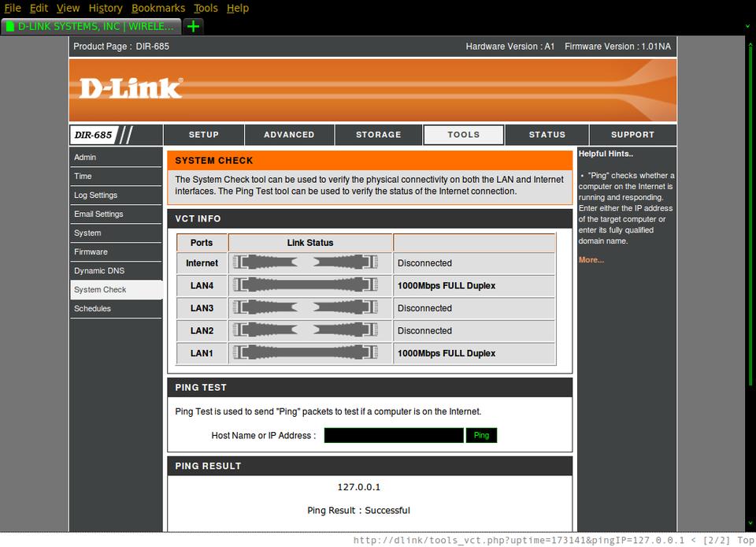Click the LAN4 connected cable icon

[306, 285]
